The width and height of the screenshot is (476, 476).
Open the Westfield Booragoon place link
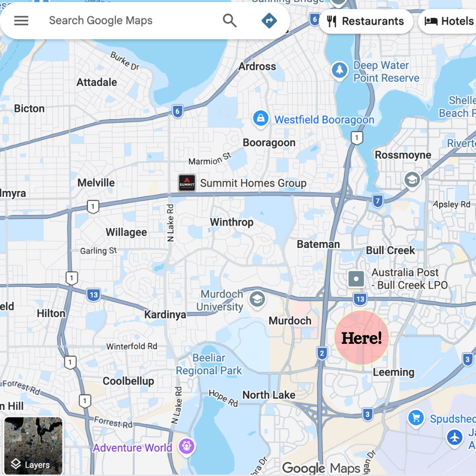point(324,119)
